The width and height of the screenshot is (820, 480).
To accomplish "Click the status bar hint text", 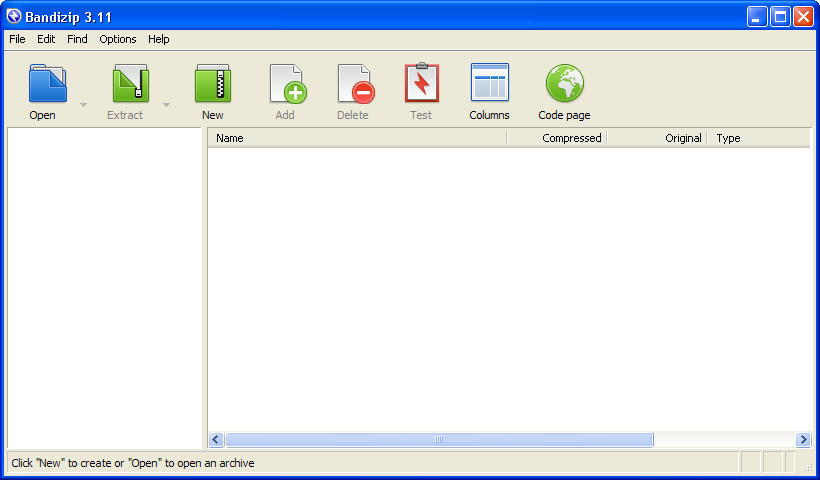I will [133, 463].
